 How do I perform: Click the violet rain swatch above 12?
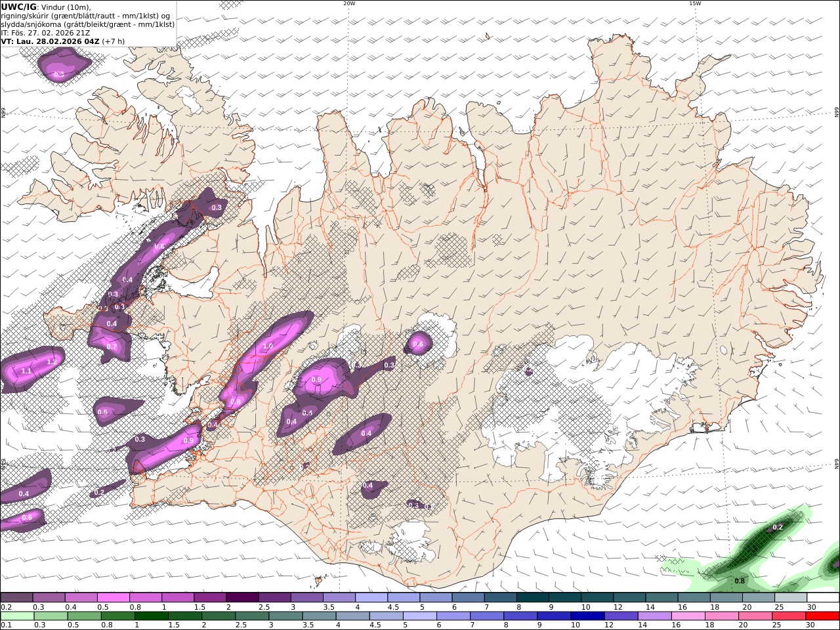pyautogui.click(x=620, y=616)
